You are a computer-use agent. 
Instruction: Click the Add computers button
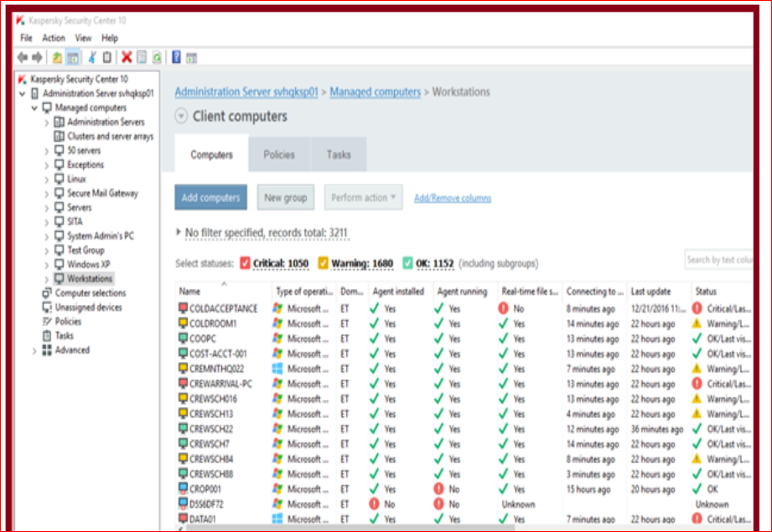(x=210, y=198)
